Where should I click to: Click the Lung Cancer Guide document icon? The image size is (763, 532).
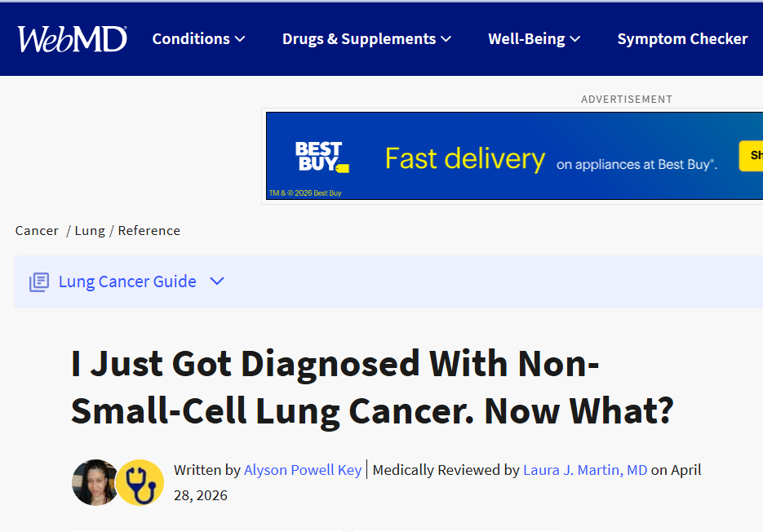(39, 282)
